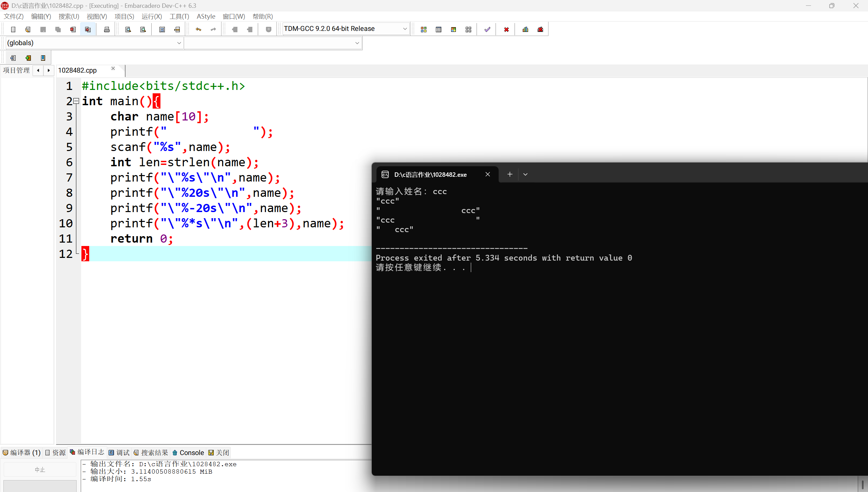Viewport: 868px width, 492px height.
Task: Open the 运行(X) menu
Action: [152, 16]
